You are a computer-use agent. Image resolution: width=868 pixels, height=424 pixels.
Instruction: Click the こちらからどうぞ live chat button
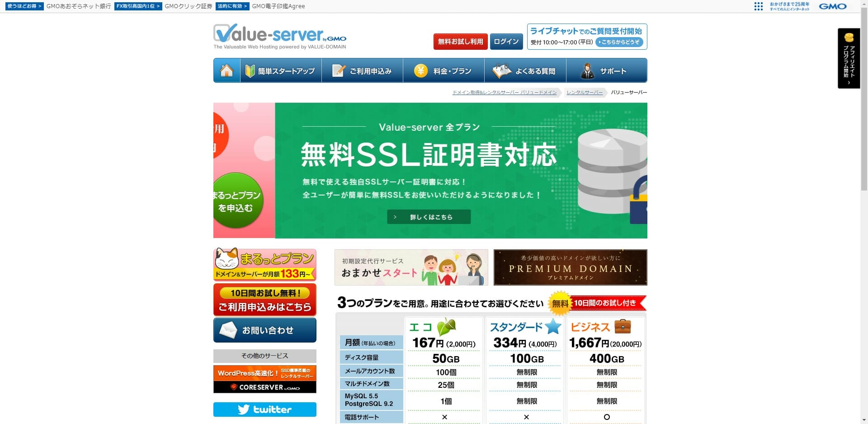coord(619,42)
